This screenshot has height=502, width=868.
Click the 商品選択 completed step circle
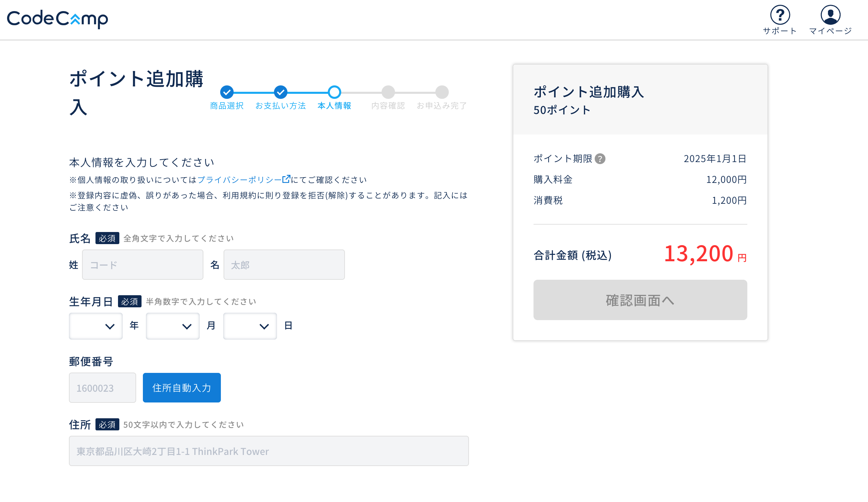[x=227, y=92]
